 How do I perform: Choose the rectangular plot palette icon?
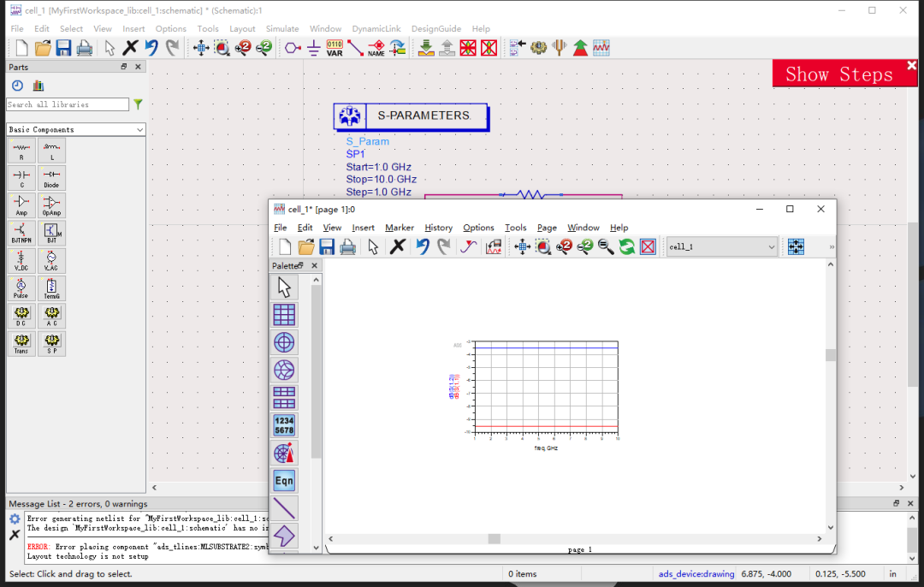(284, 315)
